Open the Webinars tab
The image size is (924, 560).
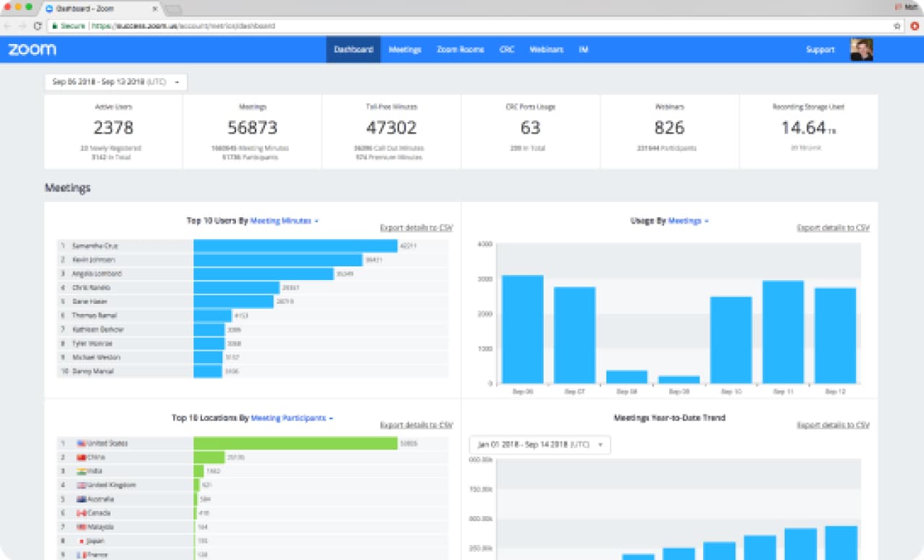click(546, 49)
